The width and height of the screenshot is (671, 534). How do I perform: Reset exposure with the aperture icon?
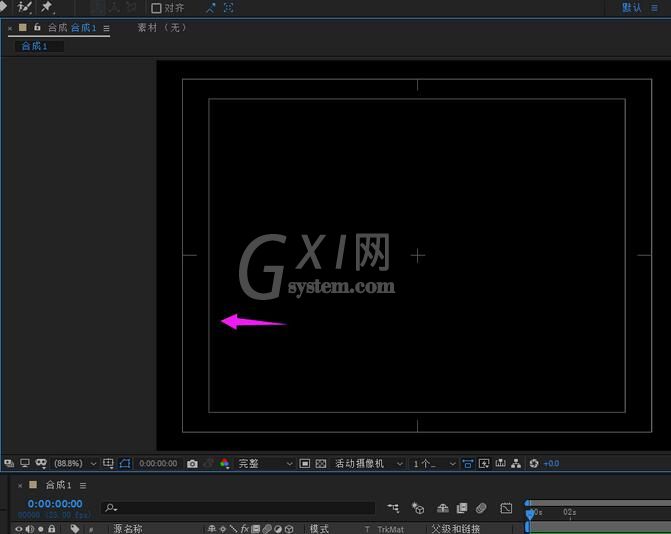(534, 463)
